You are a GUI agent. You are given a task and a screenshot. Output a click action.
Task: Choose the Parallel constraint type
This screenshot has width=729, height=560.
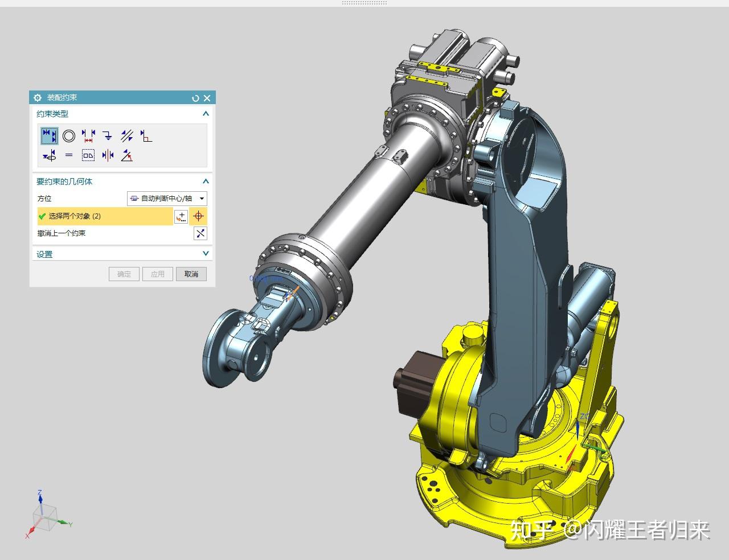(x=127, y=136)
